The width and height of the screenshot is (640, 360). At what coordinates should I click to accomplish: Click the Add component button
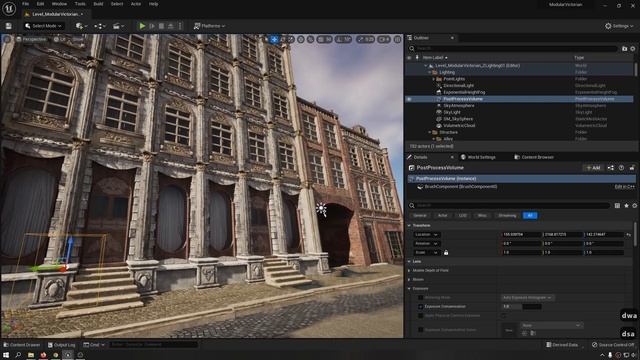click(593, 168)
